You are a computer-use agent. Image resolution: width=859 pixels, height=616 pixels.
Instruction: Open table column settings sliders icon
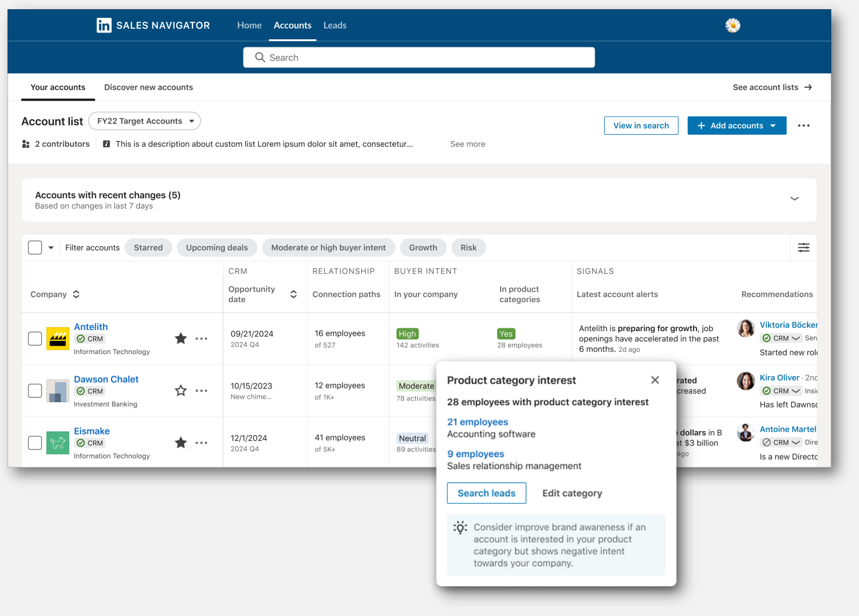(804, 247)
